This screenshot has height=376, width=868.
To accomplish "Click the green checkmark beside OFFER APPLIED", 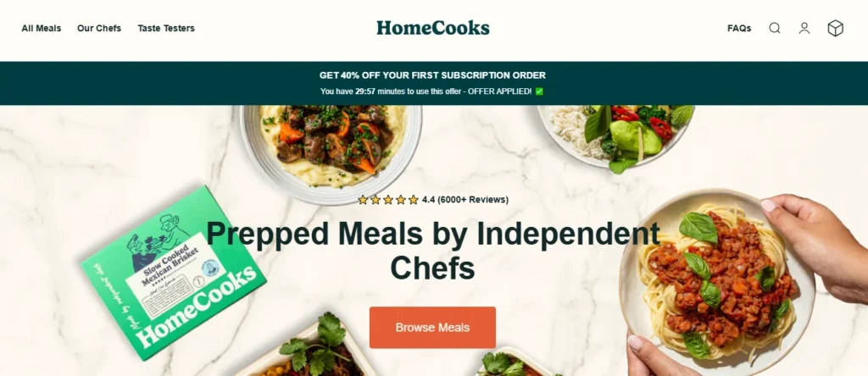I will 539,91.
